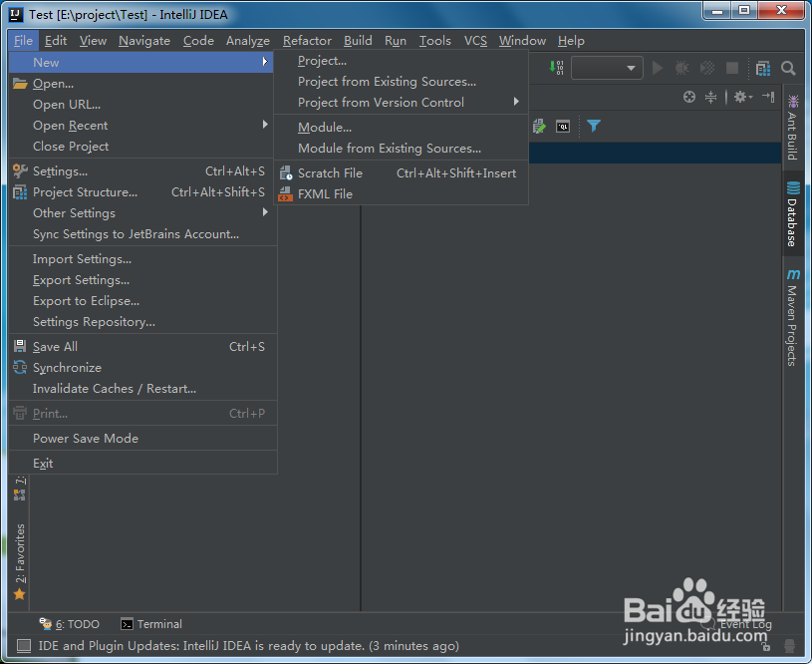The height and width of the screenshot is (664, 812).
Task: Open the TODO tool window
Action: click(x=70, y=624)
